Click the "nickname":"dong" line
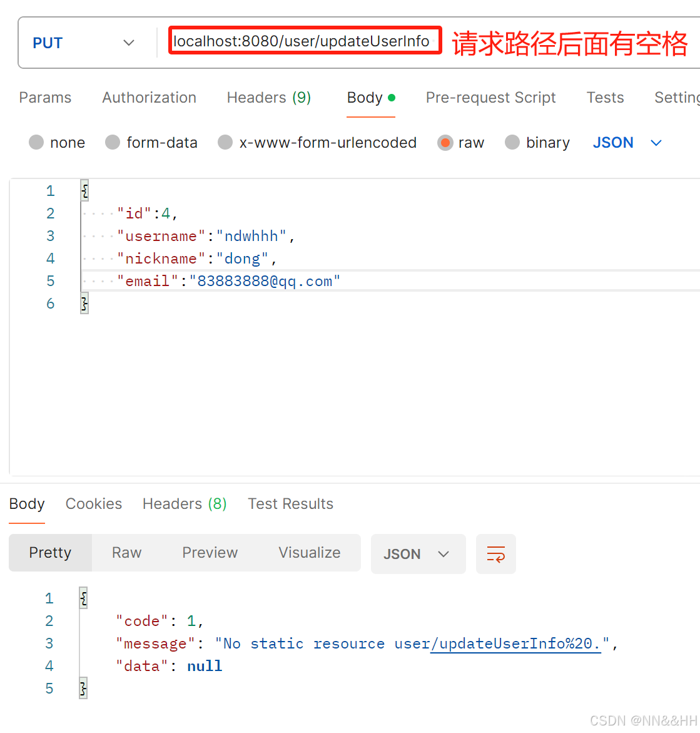Screen dimensions: 700x733 (x=196, y=259)
